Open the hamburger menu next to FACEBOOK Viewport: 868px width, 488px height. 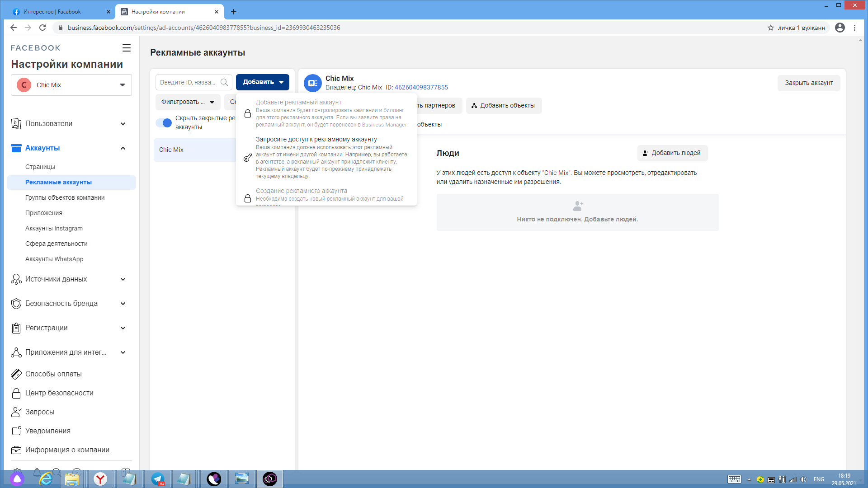coord(127,48)
